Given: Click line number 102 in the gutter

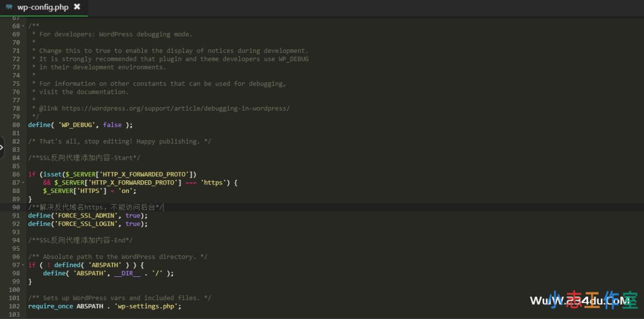Looking at the screenshot, I should (x=15, y=306).
